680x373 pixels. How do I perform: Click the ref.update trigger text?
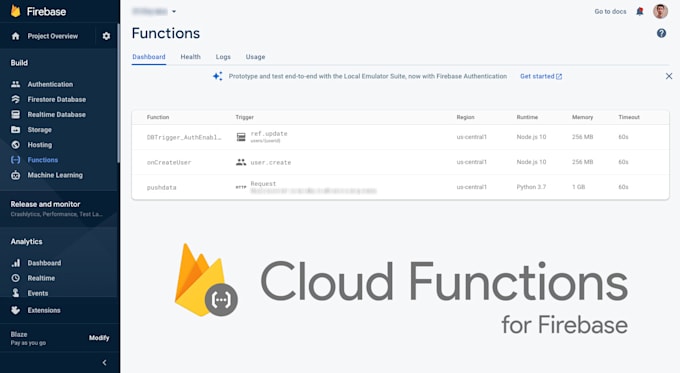pos(269,134)
